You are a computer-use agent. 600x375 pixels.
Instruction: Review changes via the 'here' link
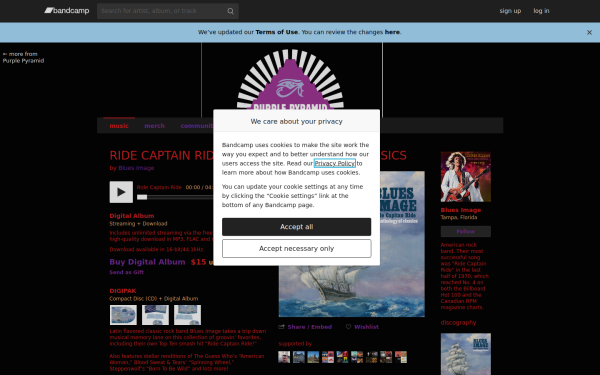coord(392,32)
